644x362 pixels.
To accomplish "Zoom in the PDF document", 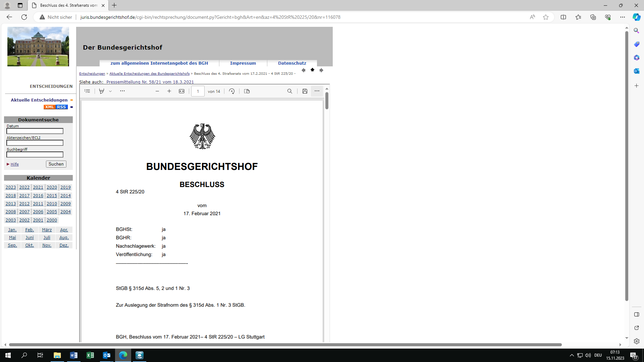I will 169,91.
